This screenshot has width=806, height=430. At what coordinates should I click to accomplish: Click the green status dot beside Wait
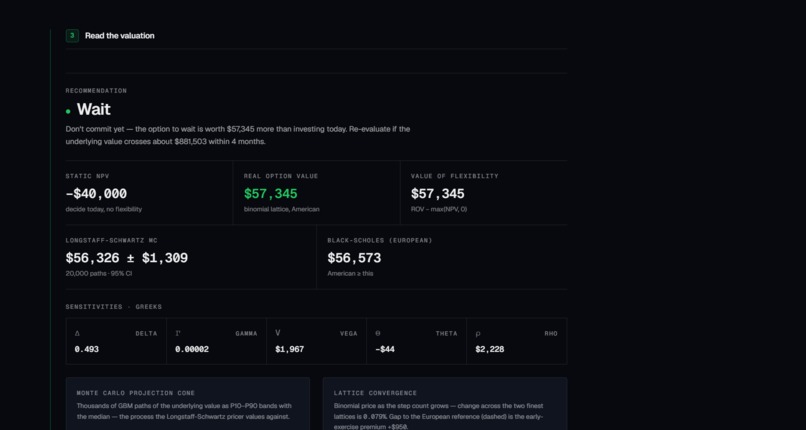tap(68, 111)
